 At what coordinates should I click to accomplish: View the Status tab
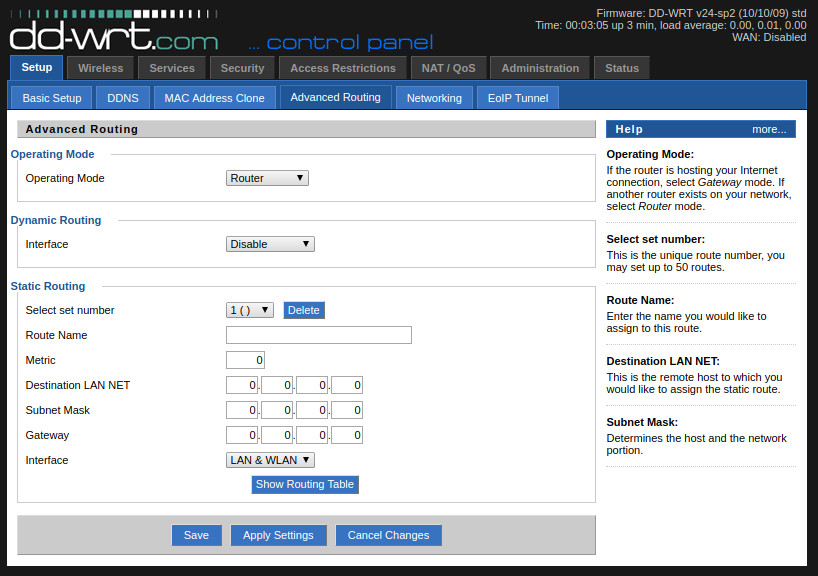point(622,68)
